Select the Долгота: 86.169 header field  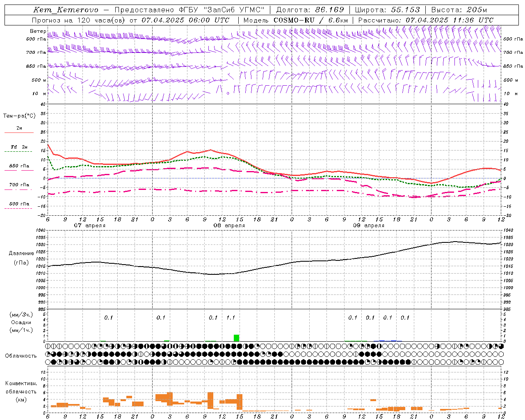(x=310, y=10)
